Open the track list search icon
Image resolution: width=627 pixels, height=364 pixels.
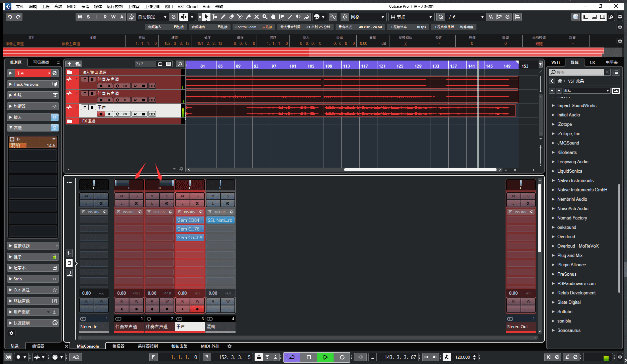tap(180, 64)
